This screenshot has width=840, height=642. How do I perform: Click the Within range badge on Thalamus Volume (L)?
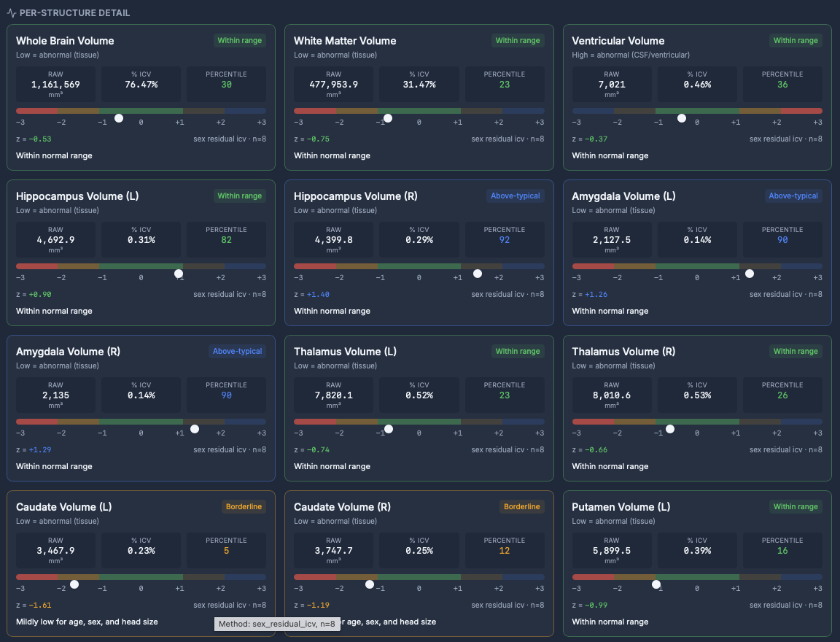(x=518, y=351)
